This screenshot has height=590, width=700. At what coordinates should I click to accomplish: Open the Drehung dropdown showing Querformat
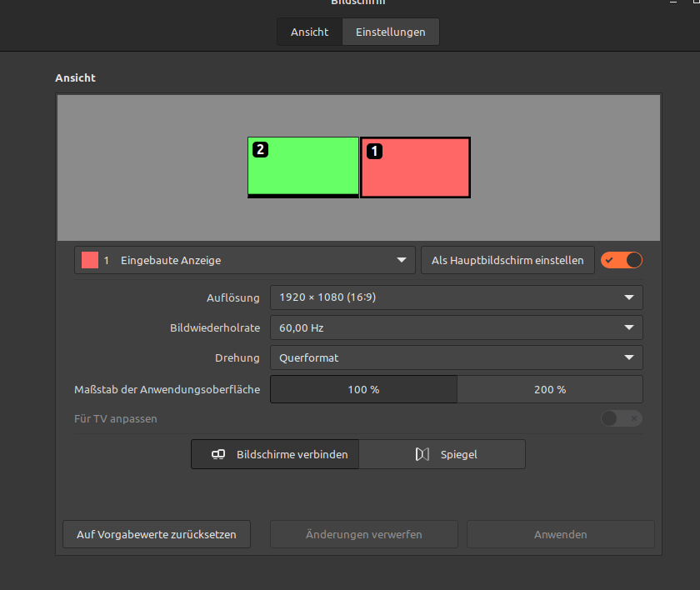(457, 358)
